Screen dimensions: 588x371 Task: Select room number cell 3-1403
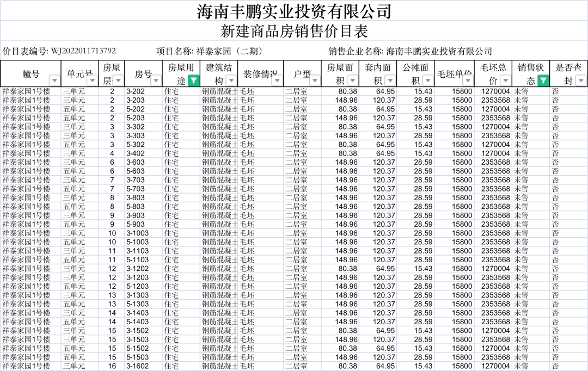coord(143,313)
